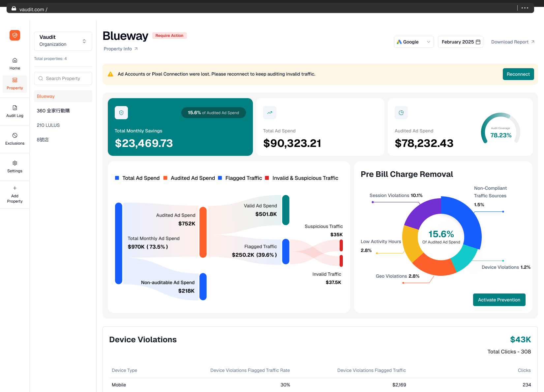Click the Audited Ad Spend legend swatch
The width and height of the screenshot is (544, 392).
coord(166,178)
